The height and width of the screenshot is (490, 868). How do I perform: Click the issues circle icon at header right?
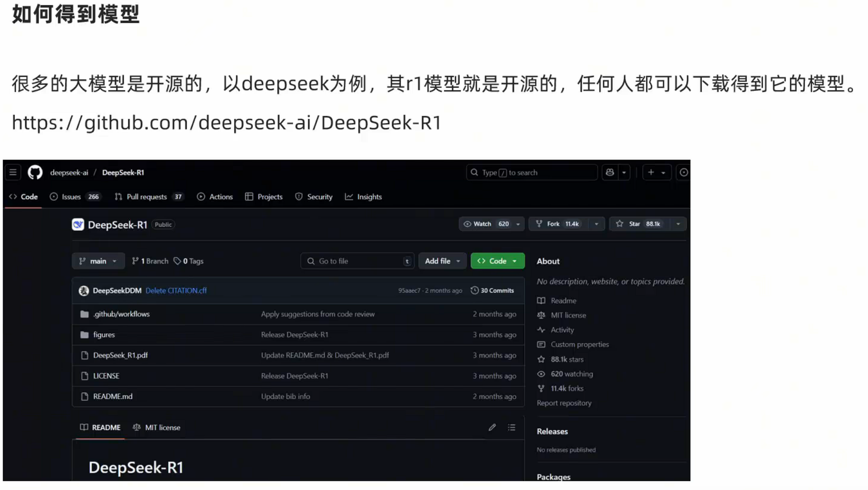coord(683,172)
